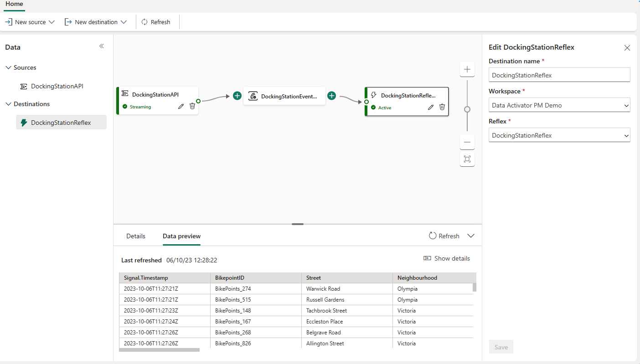The image size is (640, 364).
Task: Select the BikePoints_274 cell
Action: [256, 289]
